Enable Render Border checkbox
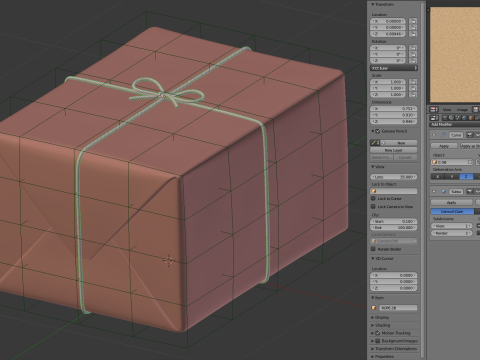 (x=374, y=249)
